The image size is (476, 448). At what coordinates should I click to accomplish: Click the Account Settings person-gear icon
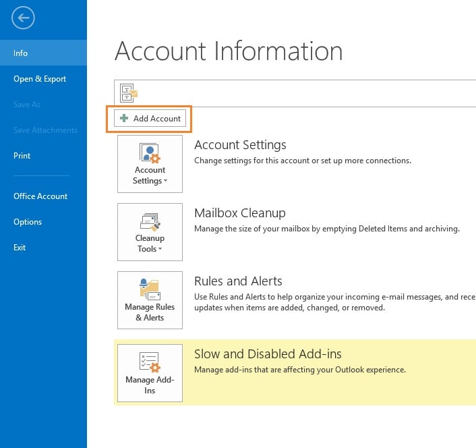coord(150,153)
